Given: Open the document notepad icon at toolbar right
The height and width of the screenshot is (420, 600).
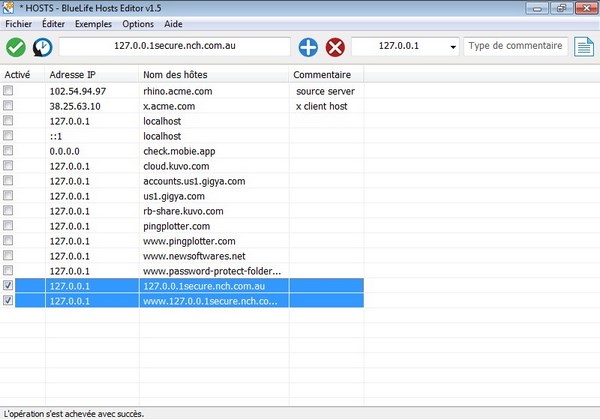Looking at the screenshot, I should tap(584, 47).
